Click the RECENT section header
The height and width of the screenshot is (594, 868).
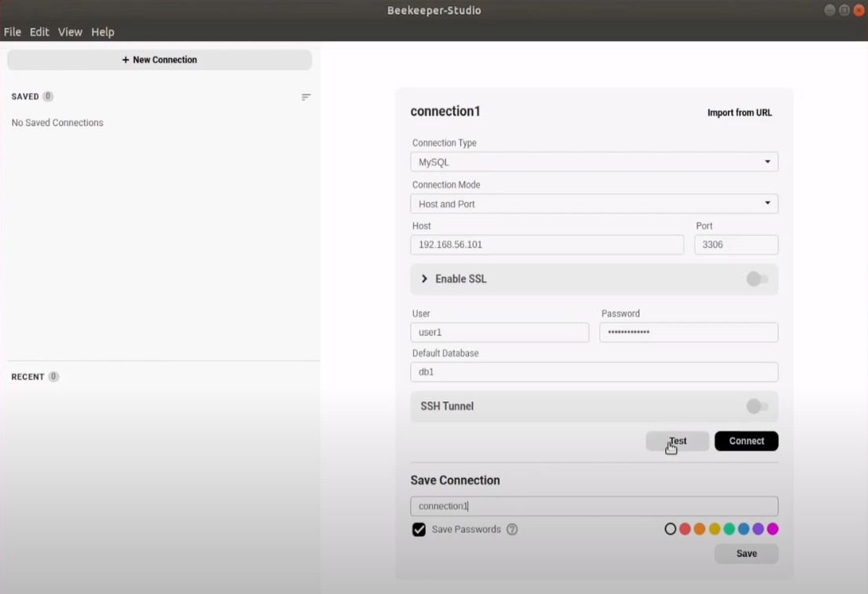(27, 377)
